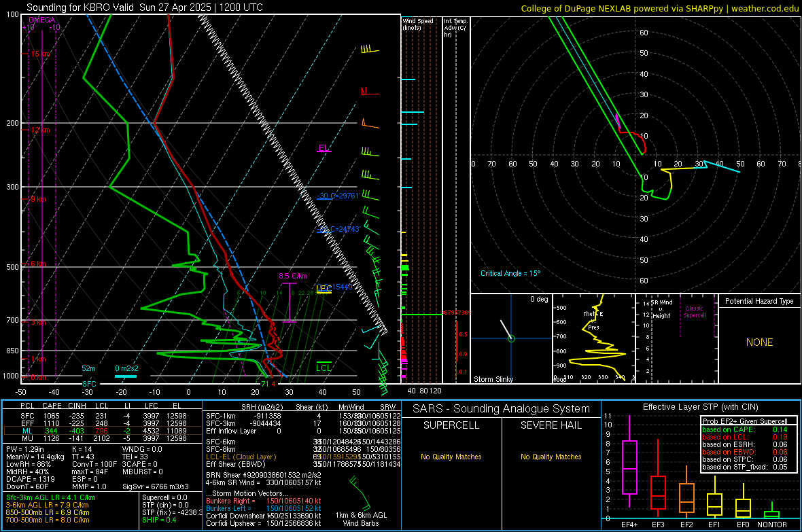
Task: Click '700-500mb LR = 8.0 C/km'
Action: pos(48,520)
